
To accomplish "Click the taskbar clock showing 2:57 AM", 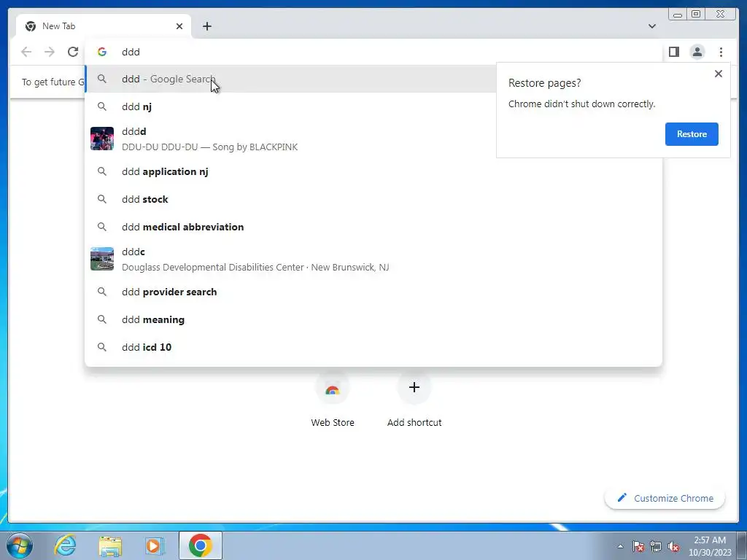I will coord(710,546).
